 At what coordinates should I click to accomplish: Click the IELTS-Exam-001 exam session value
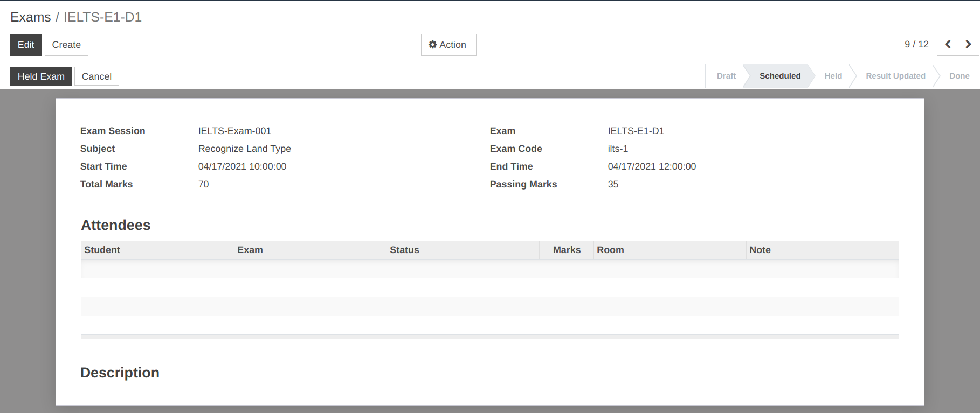point(234,131)
